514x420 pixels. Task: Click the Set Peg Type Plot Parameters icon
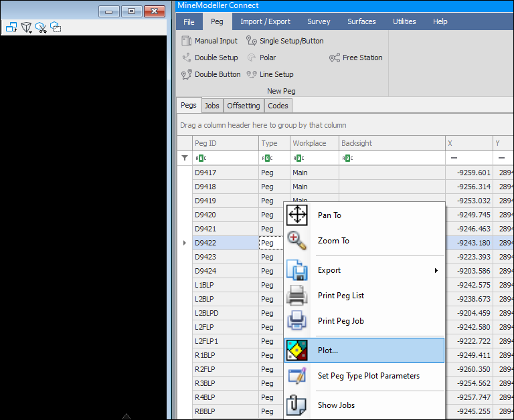[x=296, y=376]
